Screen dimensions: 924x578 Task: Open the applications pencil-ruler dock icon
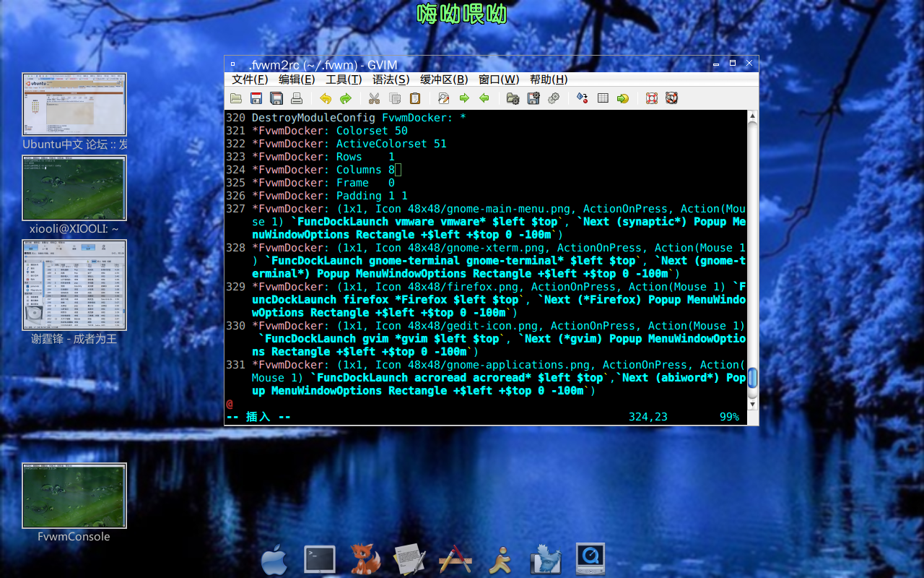coord(455,559)
